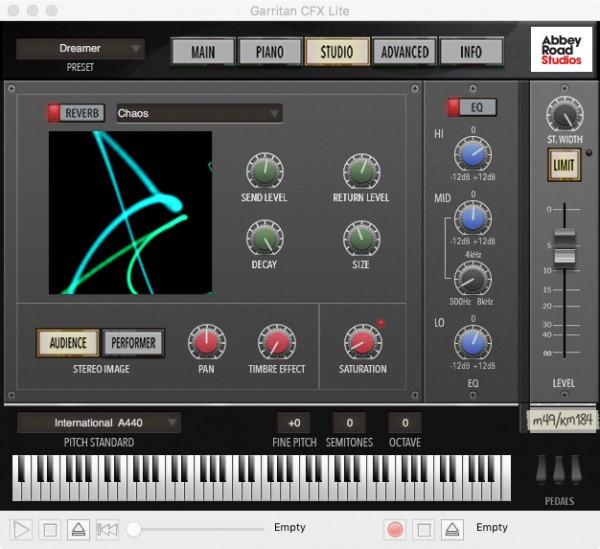The width and height of the screenshot is (600, 549).
Task: Click the OCTAVE value field
Action: click(405, 423)
